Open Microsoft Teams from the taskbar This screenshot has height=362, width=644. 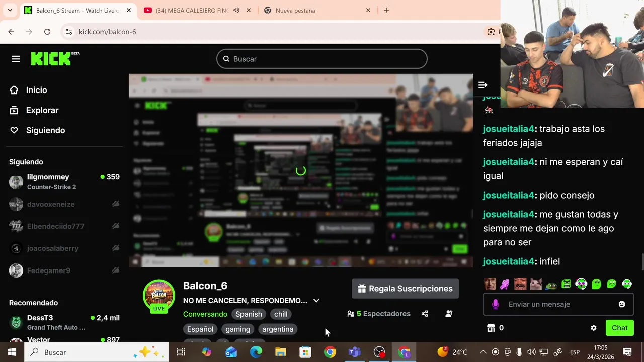click(x=355, y=352)
